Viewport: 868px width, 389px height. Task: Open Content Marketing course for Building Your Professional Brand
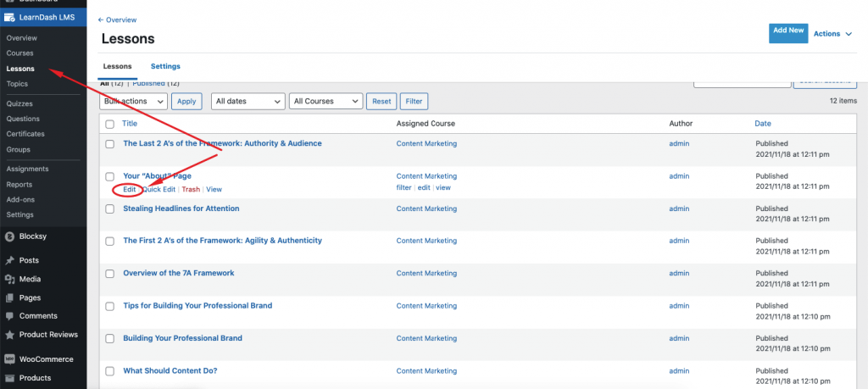(427, 339)
